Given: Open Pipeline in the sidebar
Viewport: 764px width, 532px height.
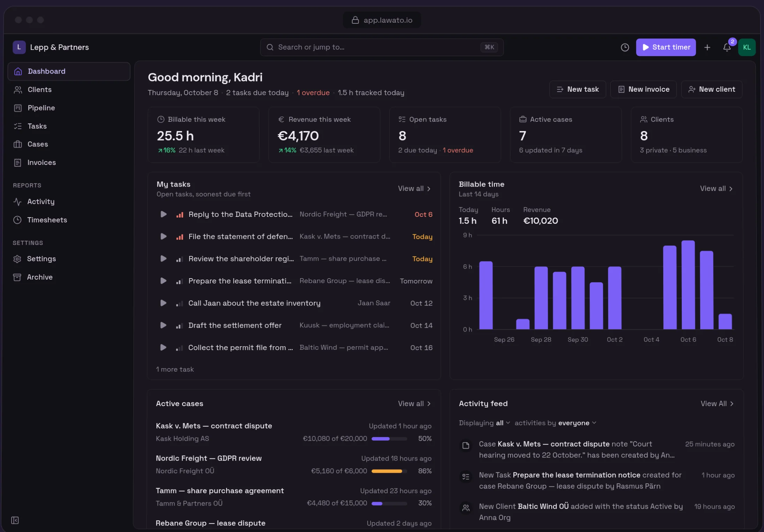Looking at the screenshot, I should point(69,108).
